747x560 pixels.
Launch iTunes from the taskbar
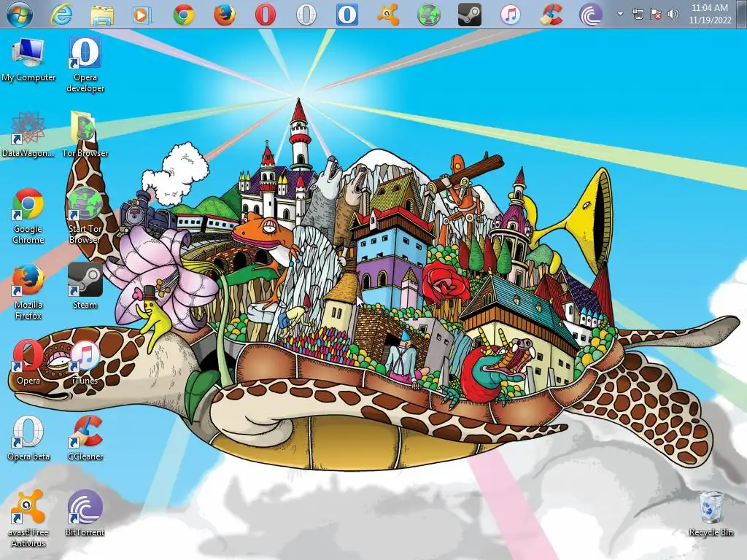tap(510, 15)
